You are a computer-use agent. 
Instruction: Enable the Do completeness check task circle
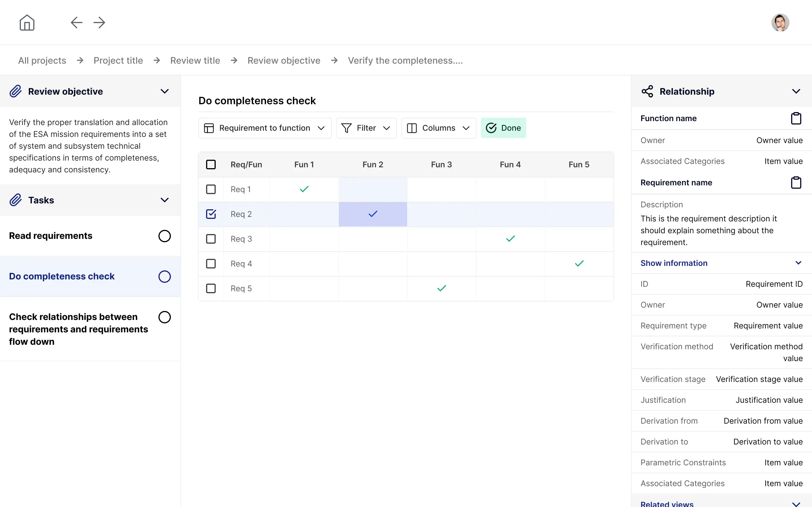click(164, 276)
